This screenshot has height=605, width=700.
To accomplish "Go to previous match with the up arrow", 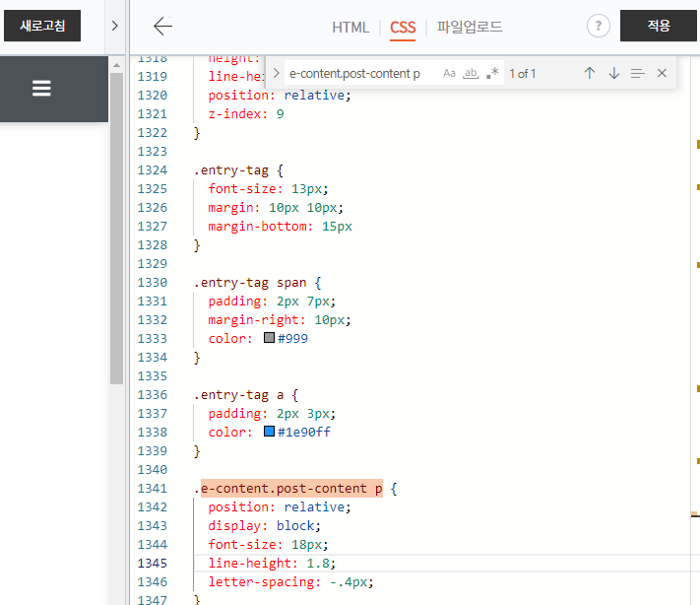I will 590,73.
